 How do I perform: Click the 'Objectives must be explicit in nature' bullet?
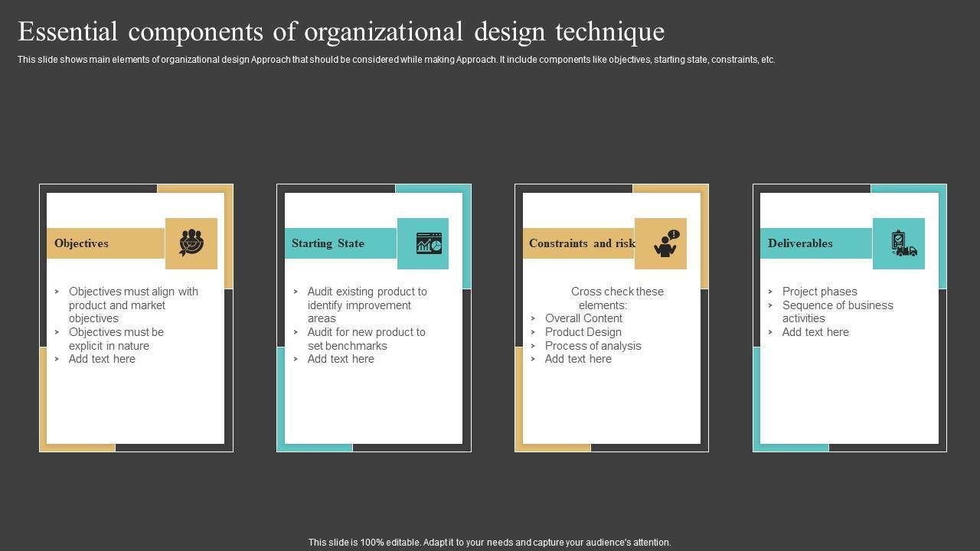click(x=116, y=339)
